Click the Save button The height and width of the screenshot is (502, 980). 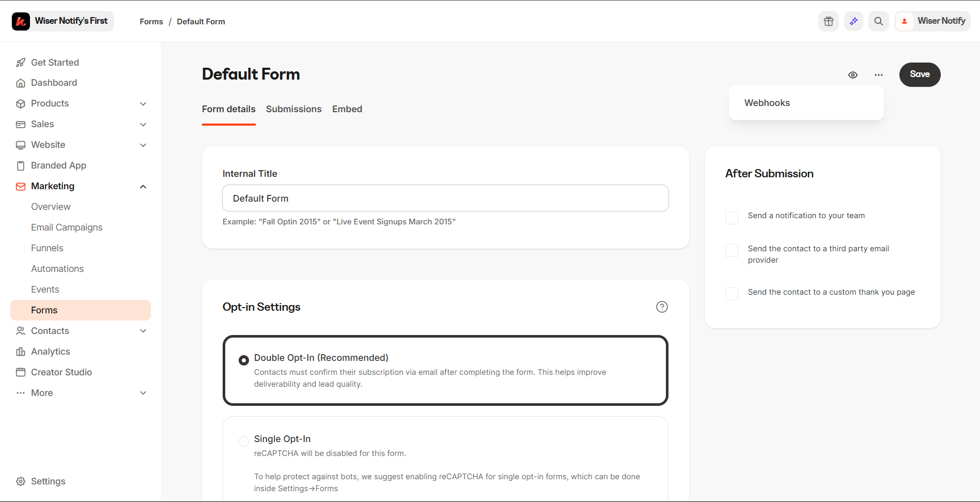click(x=920, y=74)
